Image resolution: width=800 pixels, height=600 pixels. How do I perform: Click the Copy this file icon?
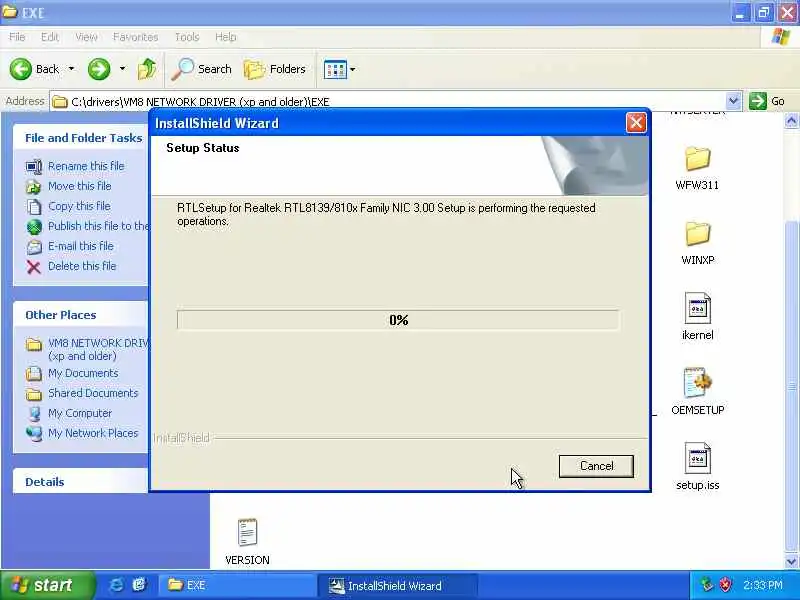(x=34, y=207)
